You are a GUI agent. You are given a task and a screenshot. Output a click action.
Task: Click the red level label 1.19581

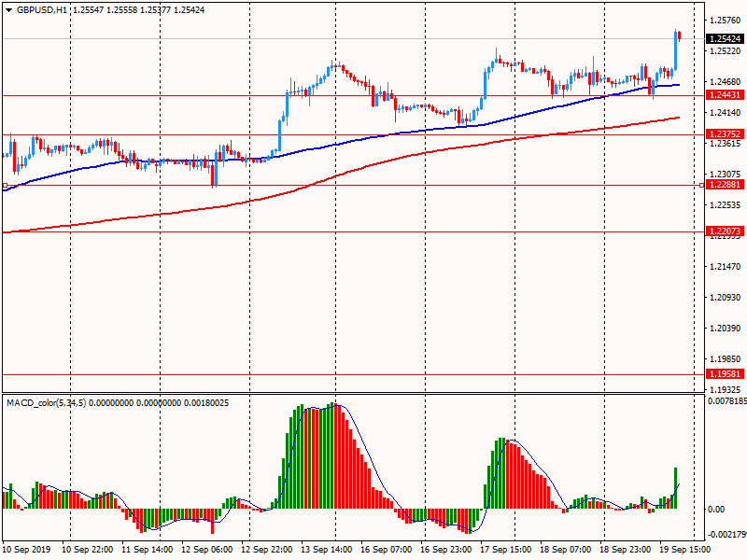[726, 374]
